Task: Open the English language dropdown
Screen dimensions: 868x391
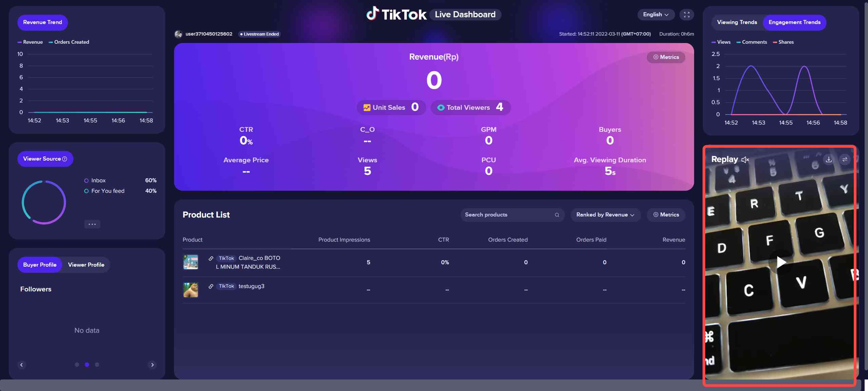Action: pos(655,15)
